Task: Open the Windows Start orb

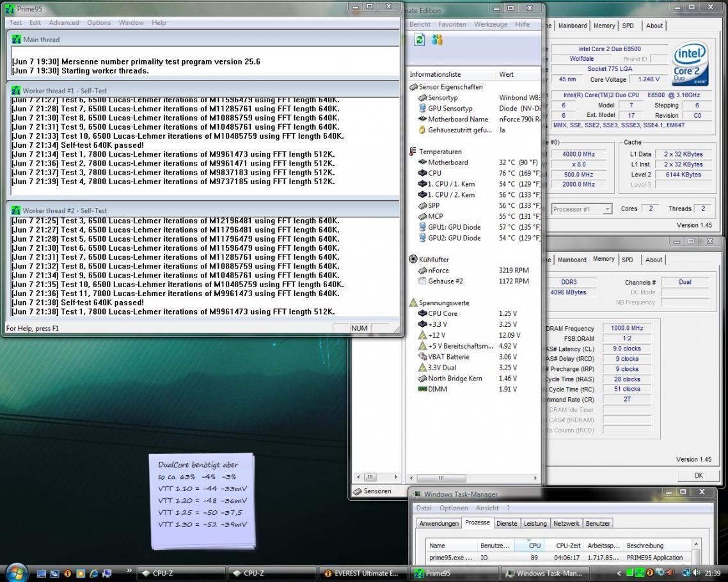Action: pyautogui.click(x=16, y=572)
